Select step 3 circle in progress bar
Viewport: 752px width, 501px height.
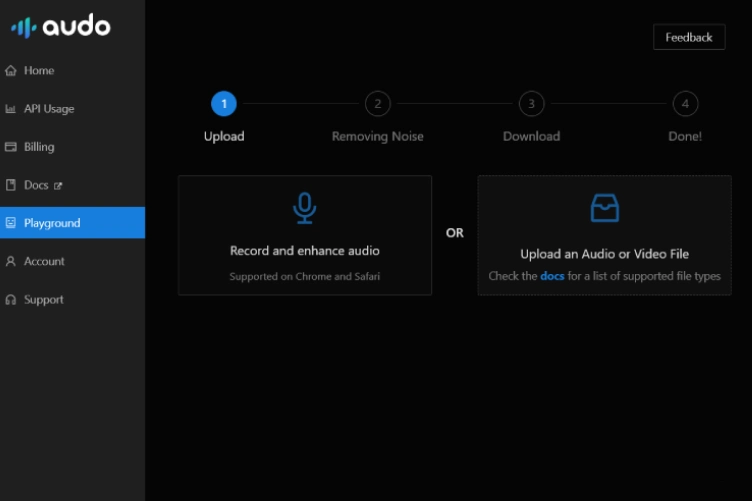[x=531, y=104]
